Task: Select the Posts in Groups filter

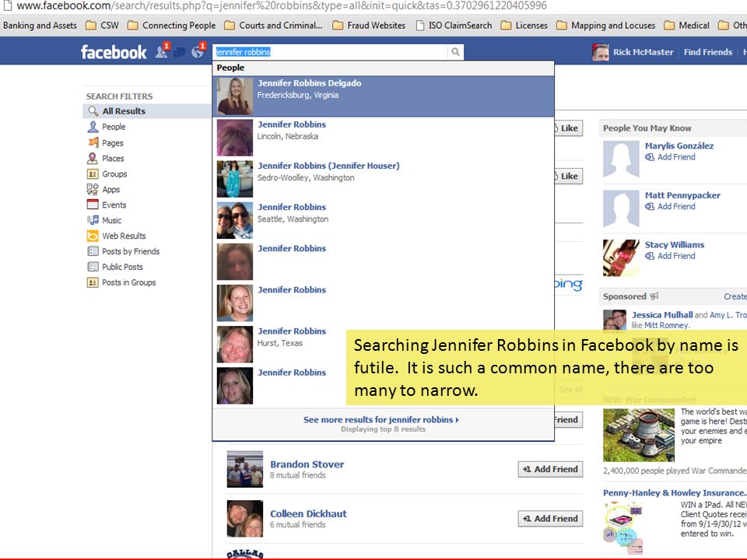Action: pos(128,282)
